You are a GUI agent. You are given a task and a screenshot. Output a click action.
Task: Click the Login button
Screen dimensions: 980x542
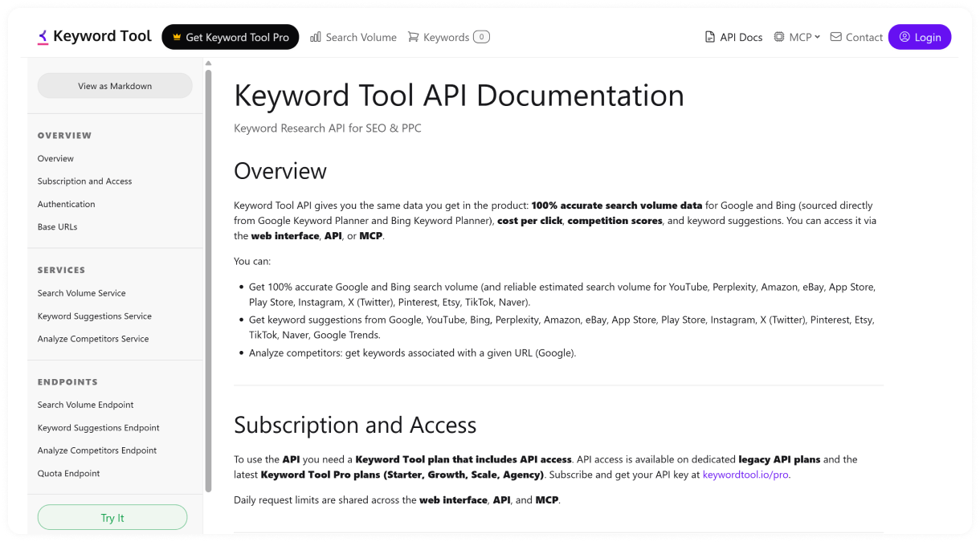920,37
